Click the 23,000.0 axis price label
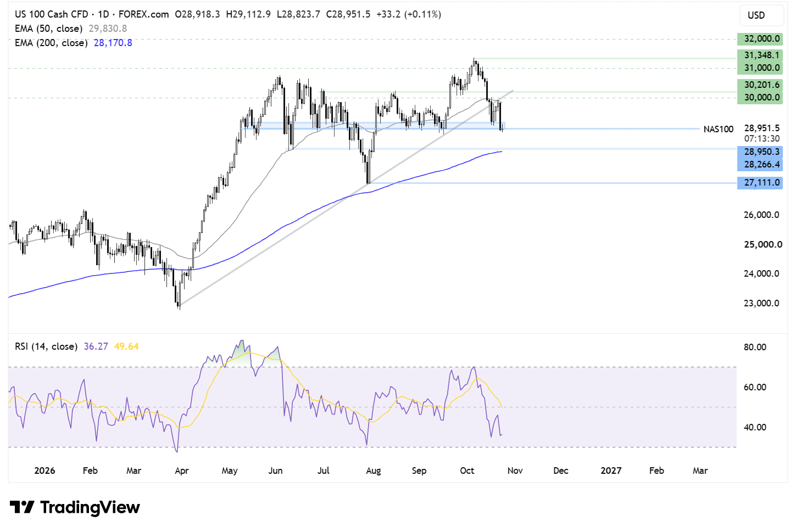Screen dimensions: 796x532 761,303
